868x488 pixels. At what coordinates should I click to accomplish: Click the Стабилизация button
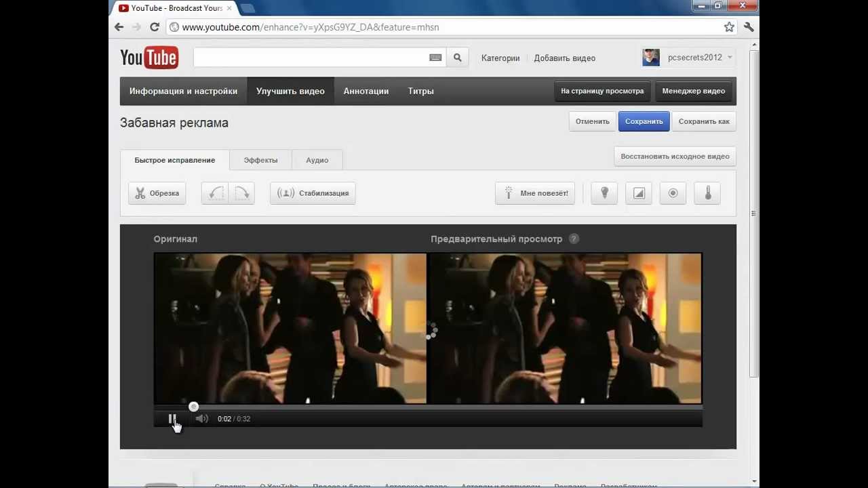[x=313, y=193]
